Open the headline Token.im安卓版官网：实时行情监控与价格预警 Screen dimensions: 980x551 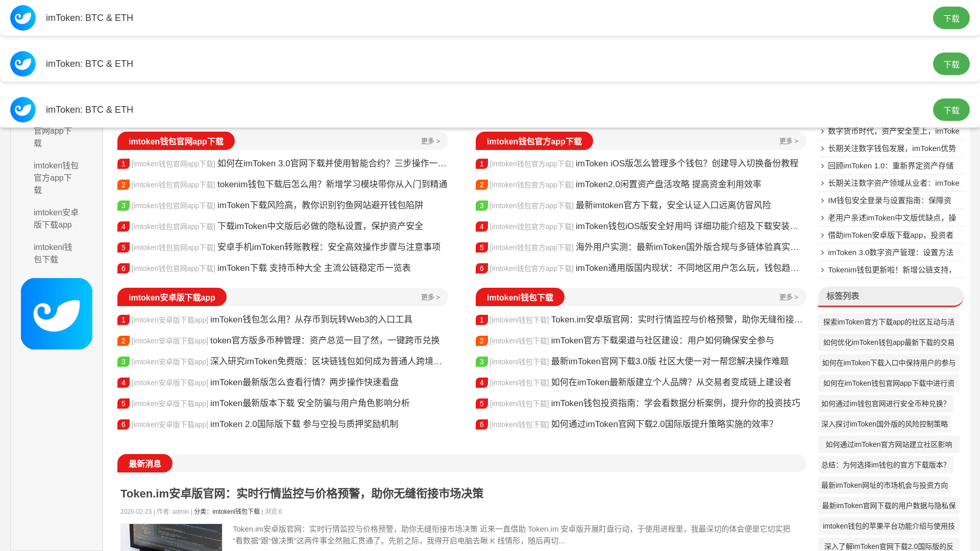click(x=302, y=493)
